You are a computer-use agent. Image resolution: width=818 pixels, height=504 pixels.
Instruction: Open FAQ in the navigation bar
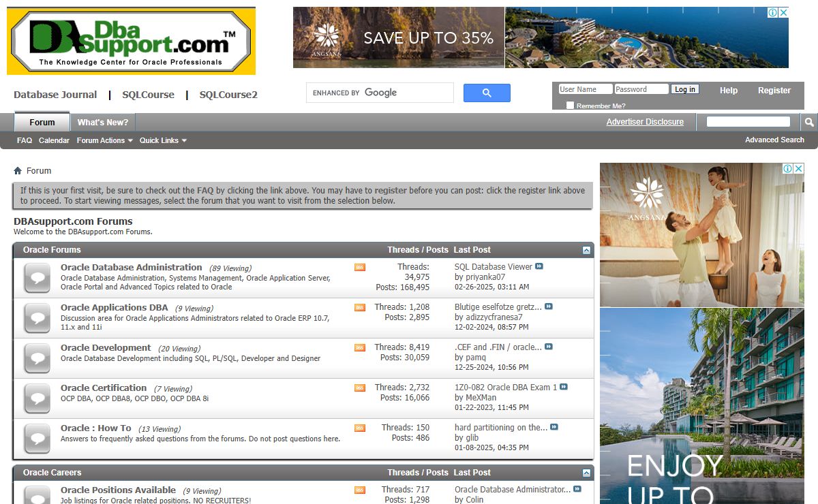click(25, 140)
